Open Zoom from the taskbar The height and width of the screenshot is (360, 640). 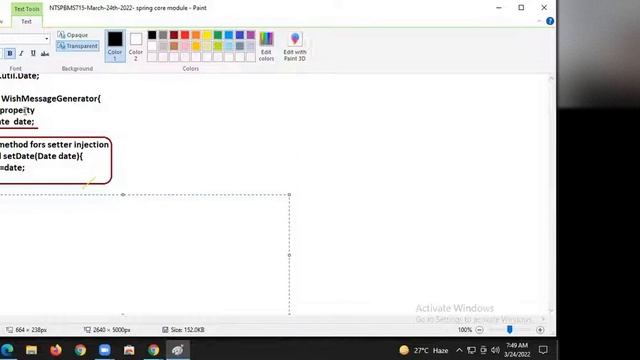104,350
